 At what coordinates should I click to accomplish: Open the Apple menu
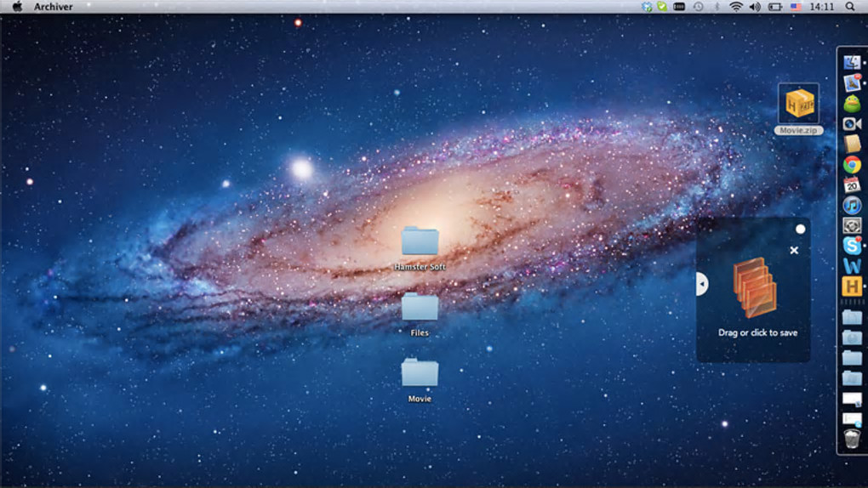click(x=17, y=7)
